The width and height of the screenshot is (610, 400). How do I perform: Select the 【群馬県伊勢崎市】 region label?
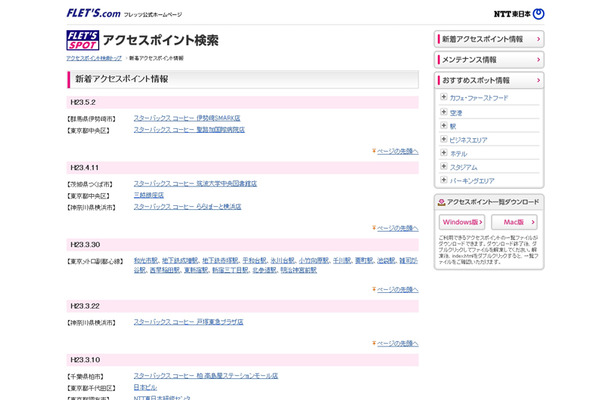pos(91,119)
